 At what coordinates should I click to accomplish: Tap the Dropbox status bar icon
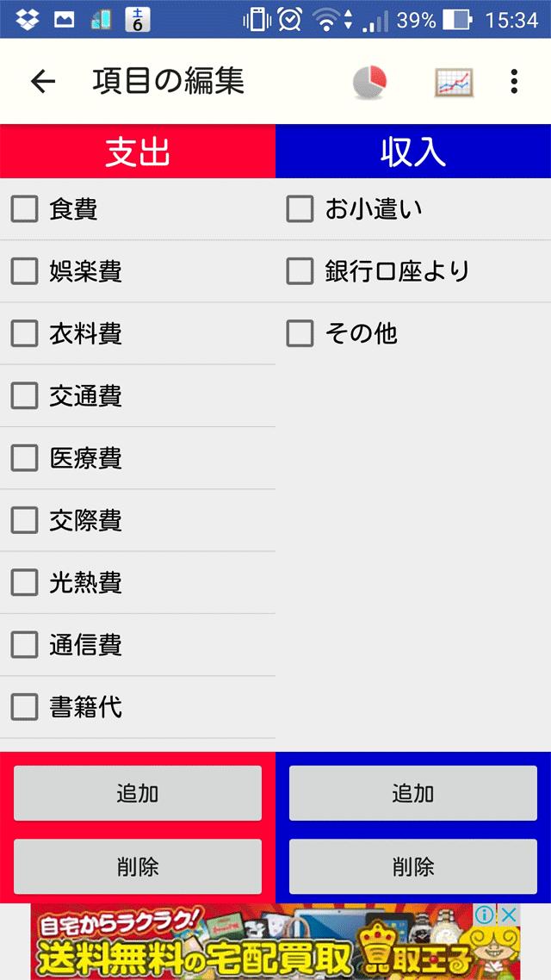click(x=25, y=19)
